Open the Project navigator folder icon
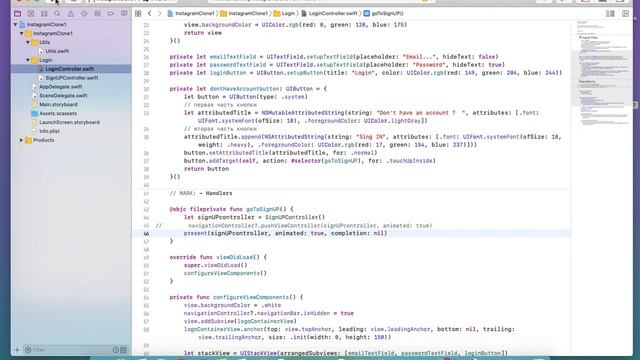 point(17,13)
